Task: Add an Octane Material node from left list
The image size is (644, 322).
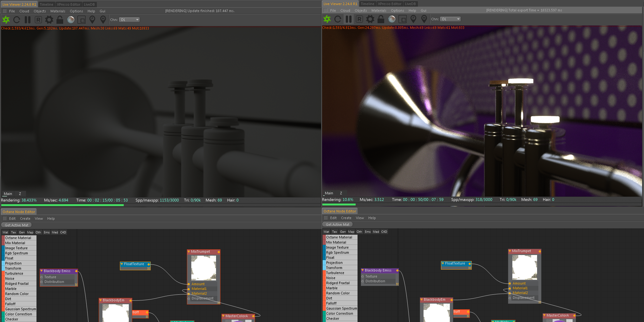Action: pos(19,238)
